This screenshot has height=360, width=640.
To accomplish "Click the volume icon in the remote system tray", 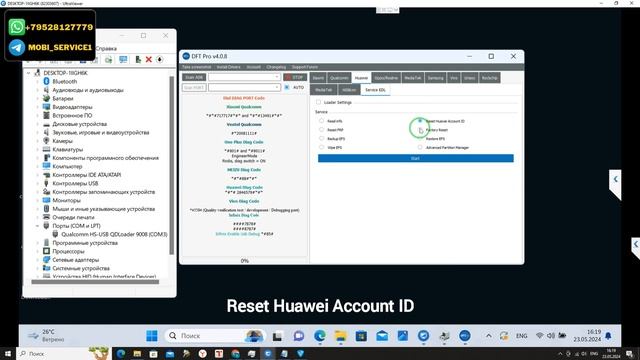I will click(551, 336).
